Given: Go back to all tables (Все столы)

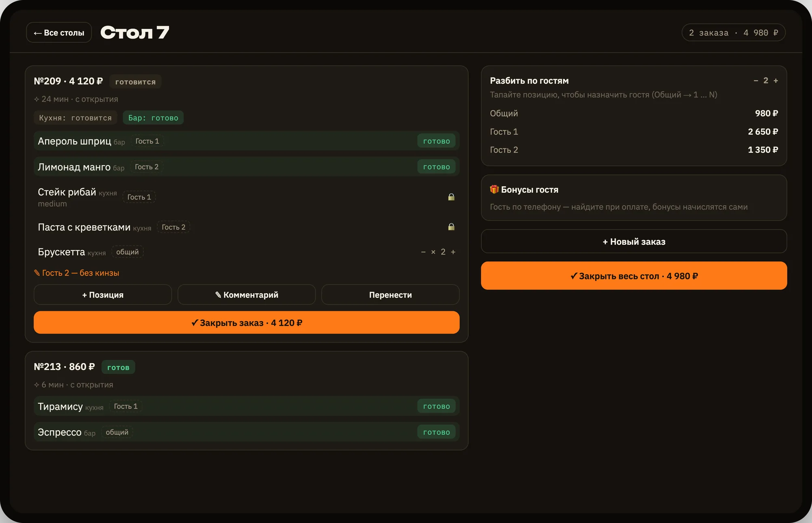Looking at the screenshot, I should (x=59, y=32).
